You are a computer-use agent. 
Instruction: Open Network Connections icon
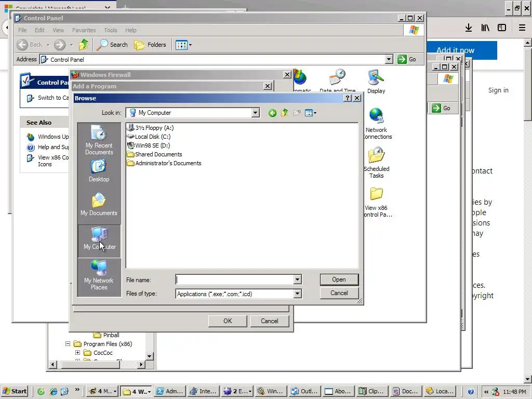(377, 124)
